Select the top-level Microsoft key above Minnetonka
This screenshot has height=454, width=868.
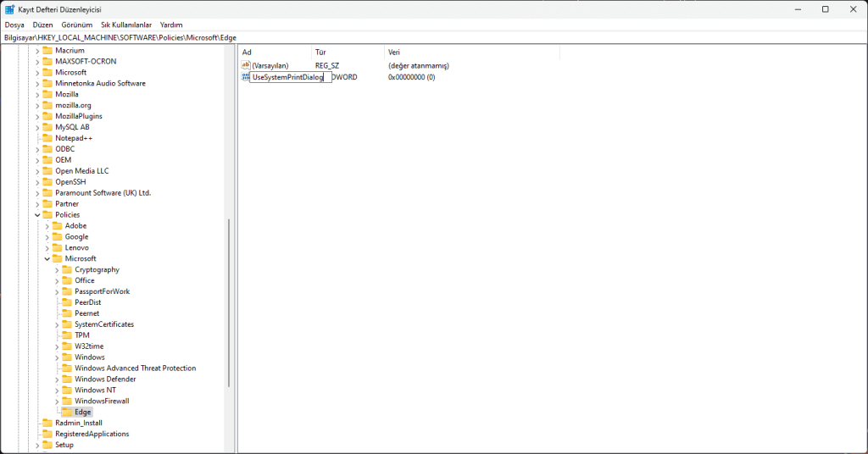pos(71,73)
